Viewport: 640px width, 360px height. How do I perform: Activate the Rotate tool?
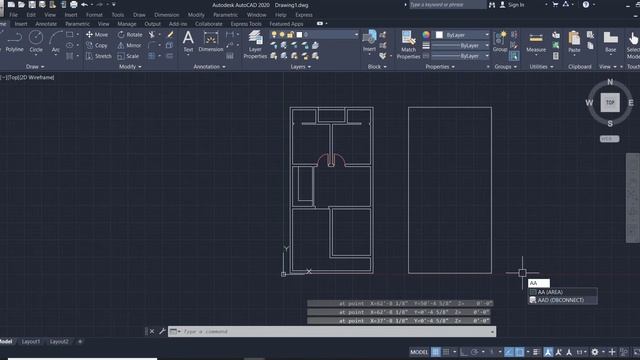[x=130, y=35]
